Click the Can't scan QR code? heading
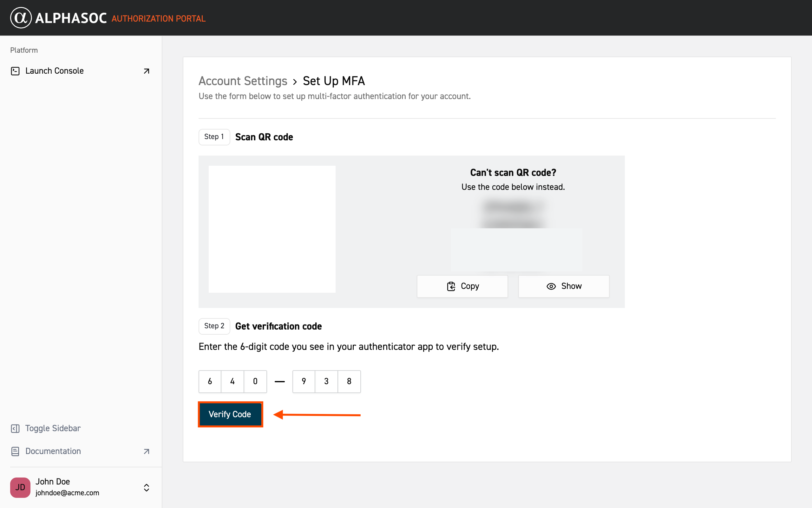This screenshot has height=508, width=812. click(x=513, y=173)
